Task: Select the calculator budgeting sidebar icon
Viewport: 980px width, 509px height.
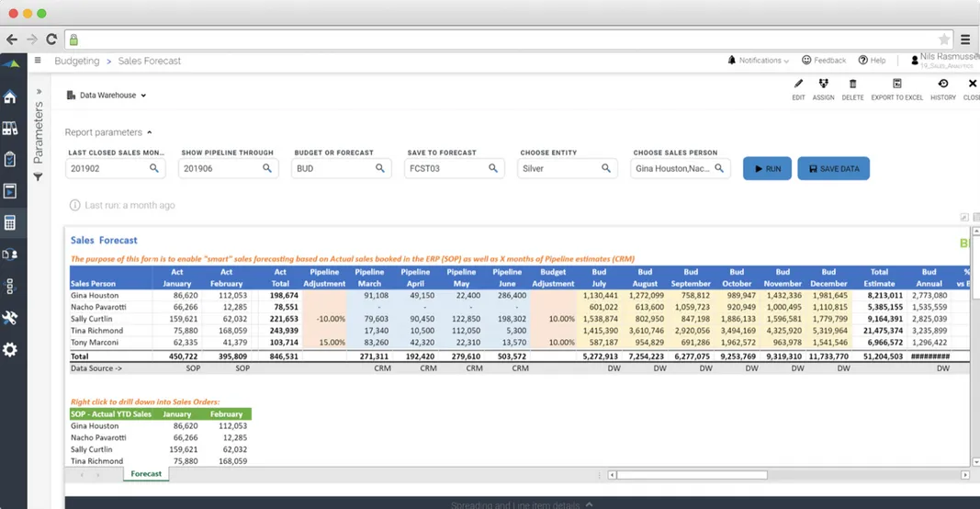Action: point(10,222)
